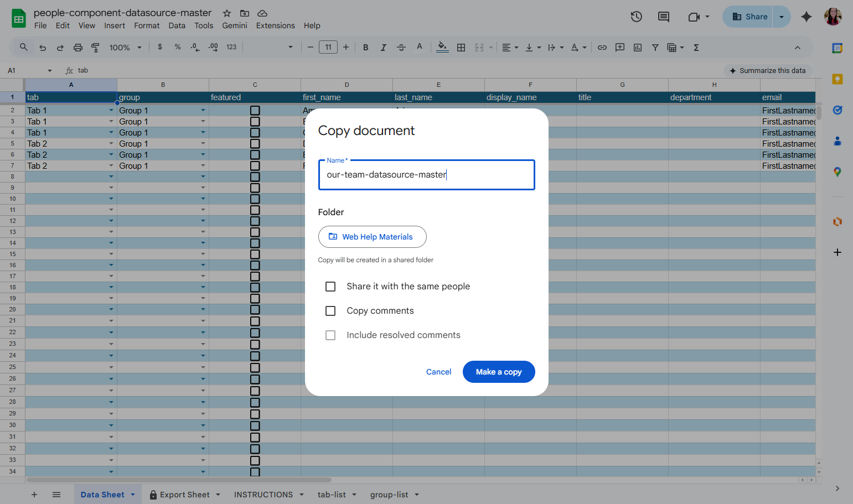Image resolution: width=853 pixels, height=504 pixels.
Task: Open the Format menu
Action: pos(147,25)
